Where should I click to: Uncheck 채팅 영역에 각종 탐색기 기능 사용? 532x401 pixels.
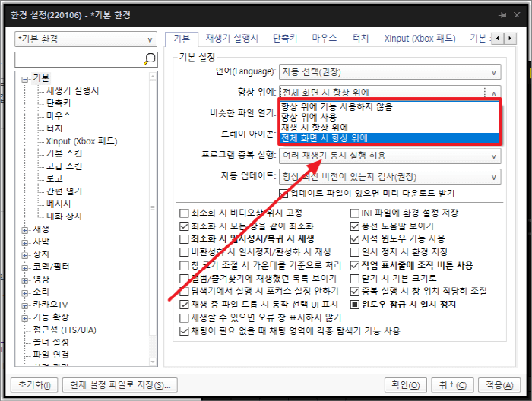184,331
